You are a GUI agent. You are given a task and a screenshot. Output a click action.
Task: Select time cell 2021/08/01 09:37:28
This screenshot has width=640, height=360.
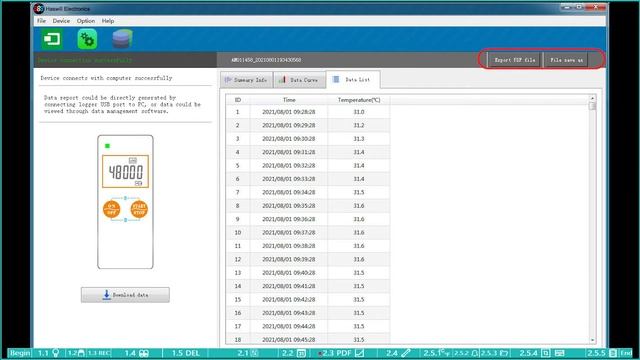(x=289, y=232)
